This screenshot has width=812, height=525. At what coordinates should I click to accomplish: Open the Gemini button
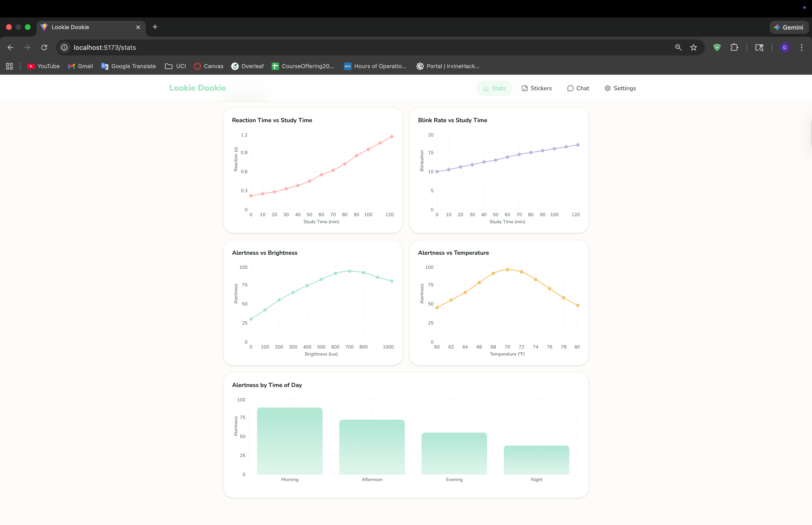pyautogui.click(x=789, y=27)
